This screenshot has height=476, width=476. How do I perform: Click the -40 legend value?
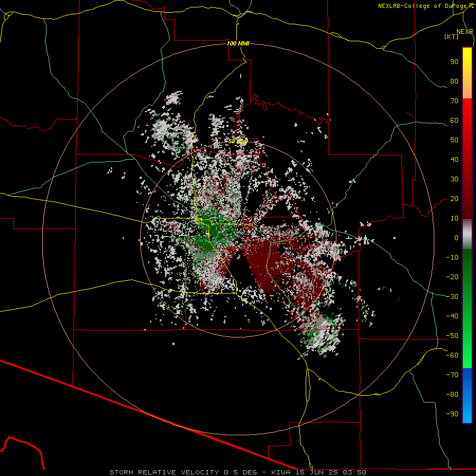[x=452, y=316]
